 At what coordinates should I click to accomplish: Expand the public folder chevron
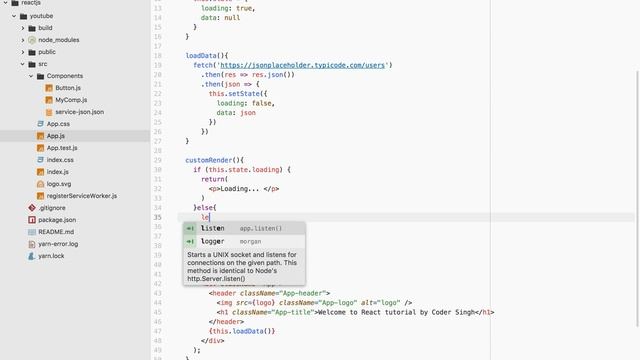23,52
